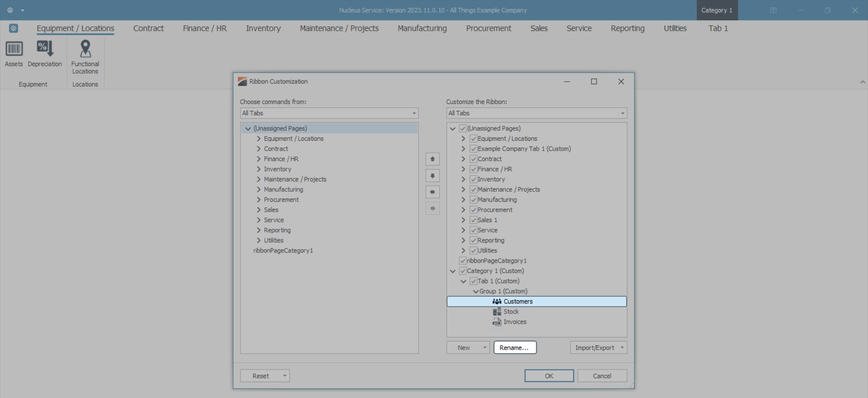Collapse Group 1 (Custom) node
This screenshot has height=398, width=868.
(x=476, y=291)
